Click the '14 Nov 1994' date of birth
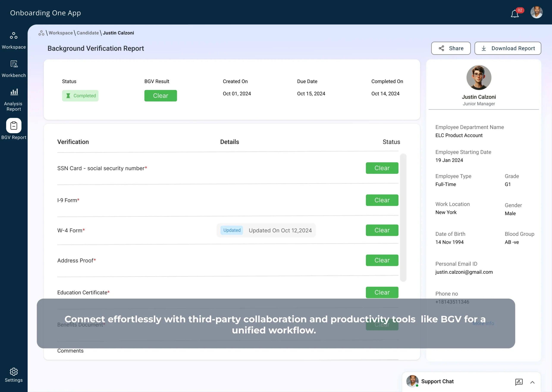The image size is (552, 392). (449, 242)
